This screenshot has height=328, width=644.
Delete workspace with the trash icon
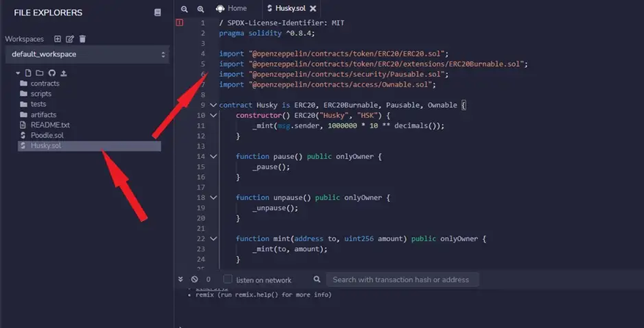point(82,39)
